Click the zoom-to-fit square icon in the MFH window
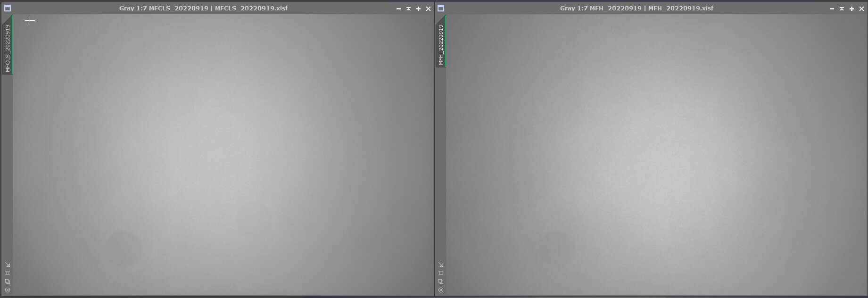The height and width of the screenshot is (298, 868). point(441,273)
